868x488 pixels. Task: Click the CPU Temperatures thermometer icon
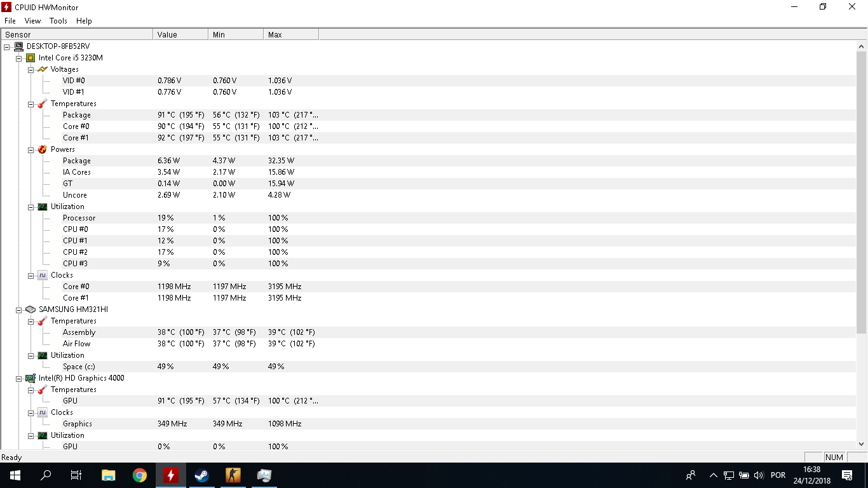pos(43,104)
